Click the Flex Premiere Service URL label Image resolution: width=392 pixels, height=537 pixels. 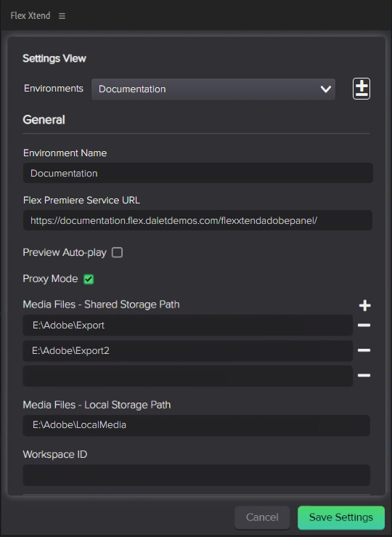click(82, 200)
